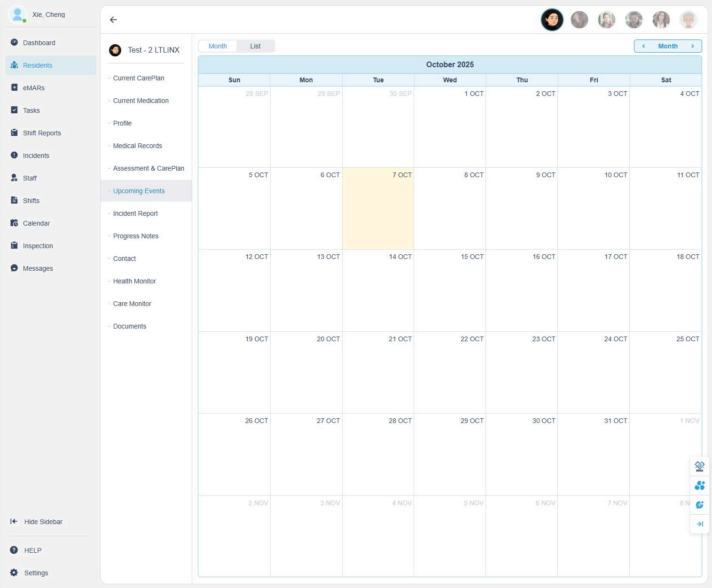Viewport: 712px width, 588px height.
Task: Open the Health Monitor section
Action: coord(134,281)
